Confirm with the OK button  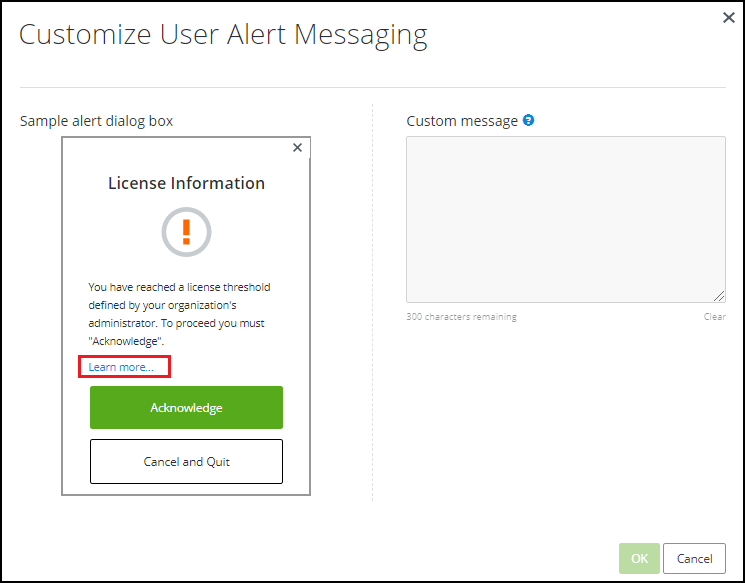[x=639, y=558]
